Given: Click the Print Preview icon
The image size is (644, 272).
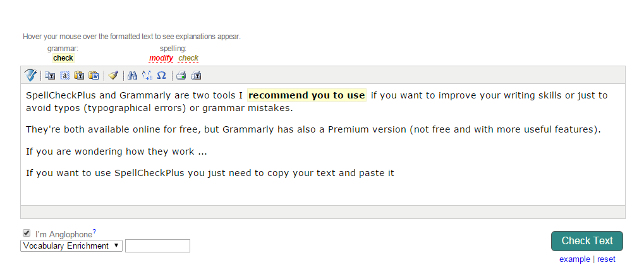Looking at the screenshot, I should 196,76.
